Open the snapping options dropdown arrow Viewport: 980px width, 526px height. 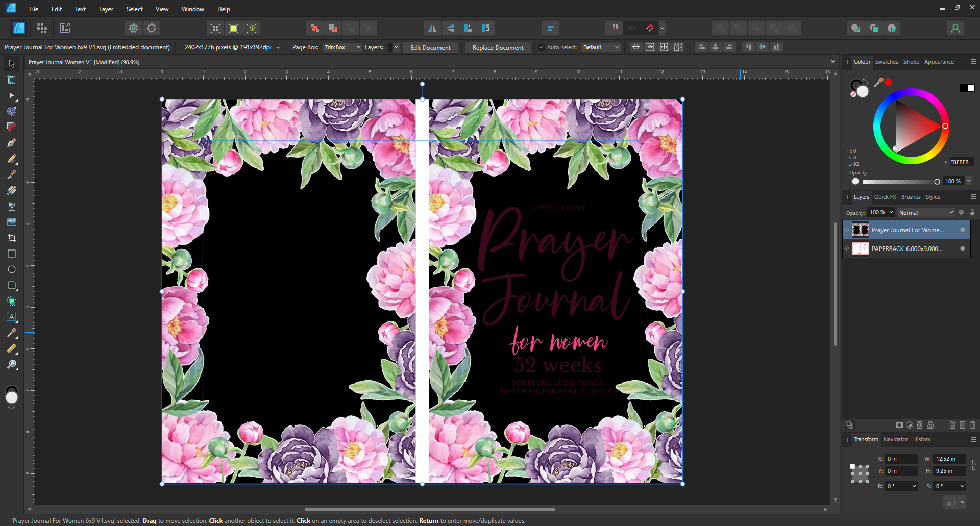pyautogui.click(x=663, y=28)
